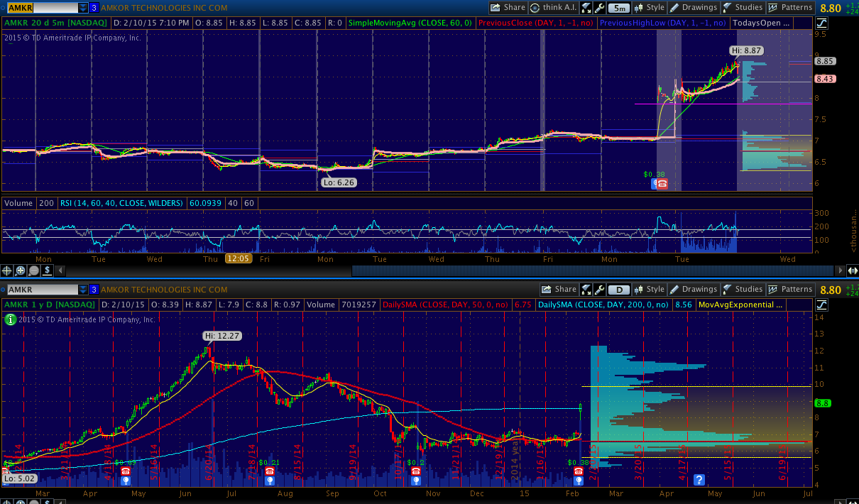Toggle the expand arrows at scrollbar right end

[852, 270]
